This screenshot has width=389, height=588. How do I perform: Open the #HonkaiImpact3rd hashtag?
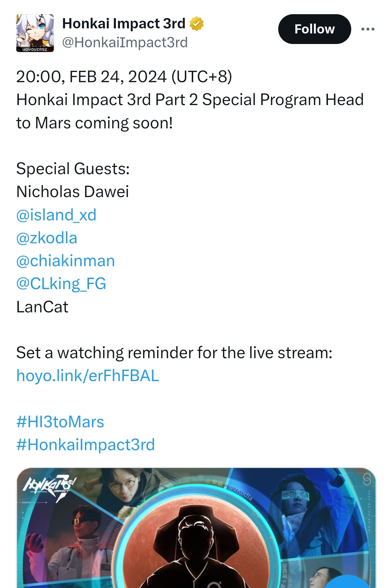click(x=86, y=445)
